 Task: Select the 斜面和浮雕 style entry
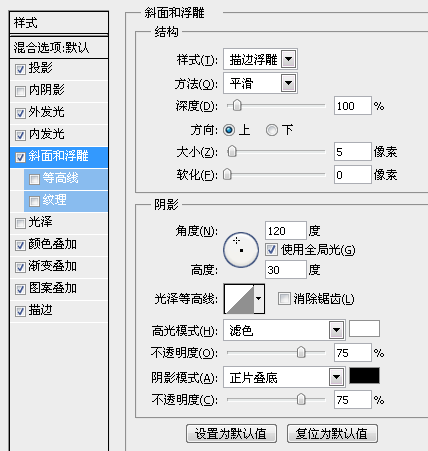(x=59, y=157)
